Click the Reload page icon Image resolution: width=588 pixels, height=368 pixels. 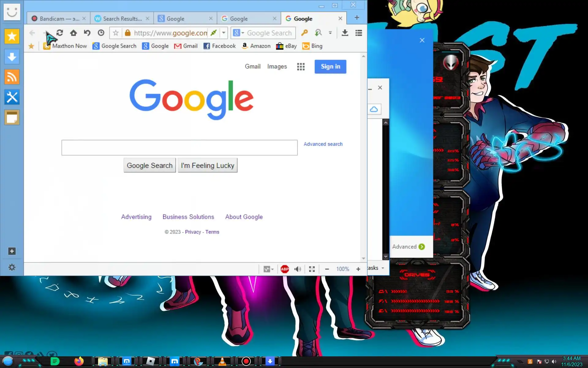(60, 33)
